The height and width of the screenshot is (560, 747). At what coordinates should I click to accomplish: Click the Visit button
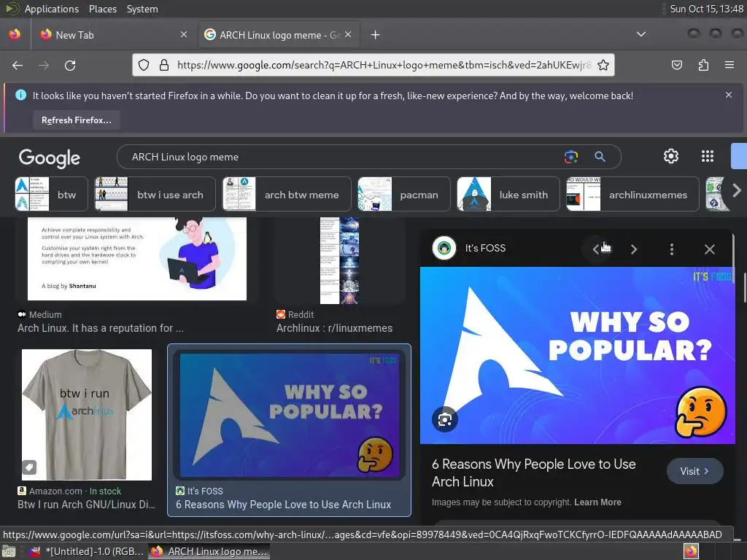point(694,471)
